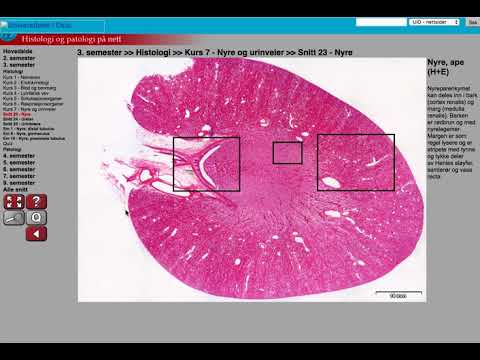The height and width of the screenshot is (360, 480).
Task: Open Kurs 5 - Sirkulasjonsorganer
Action: pyautogui.click(x=32, y=98)
